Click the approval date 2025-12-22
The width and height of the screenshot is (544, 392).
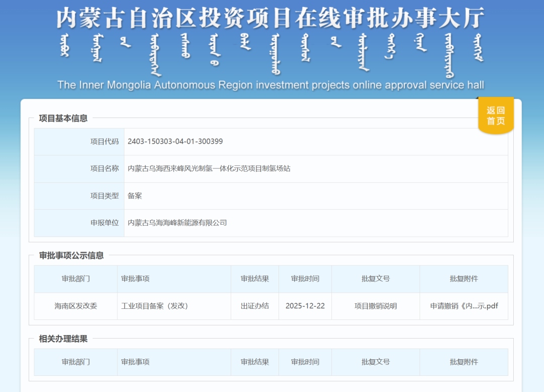pos(305,306)
